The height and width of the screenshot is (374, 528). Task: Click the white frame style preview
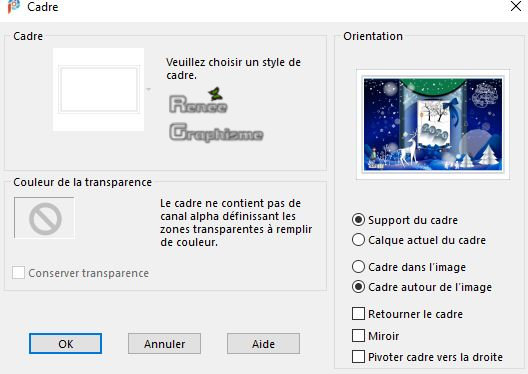click(x=98, y=89)
